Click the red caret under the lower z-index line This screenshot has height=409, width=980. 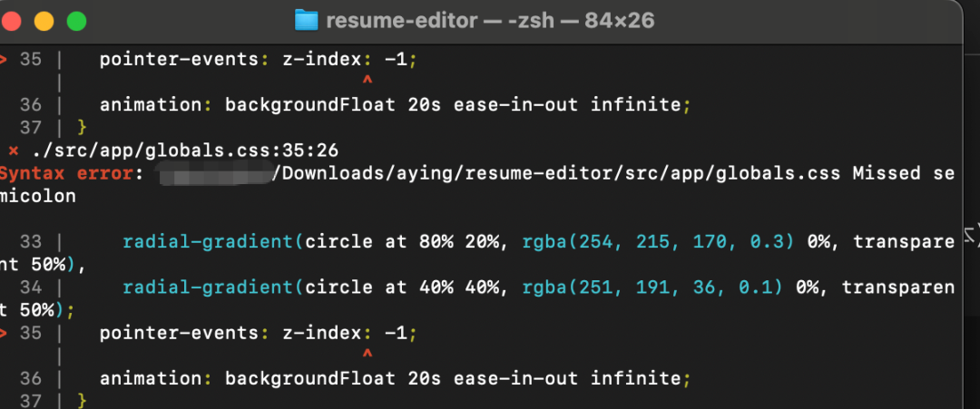367,355
